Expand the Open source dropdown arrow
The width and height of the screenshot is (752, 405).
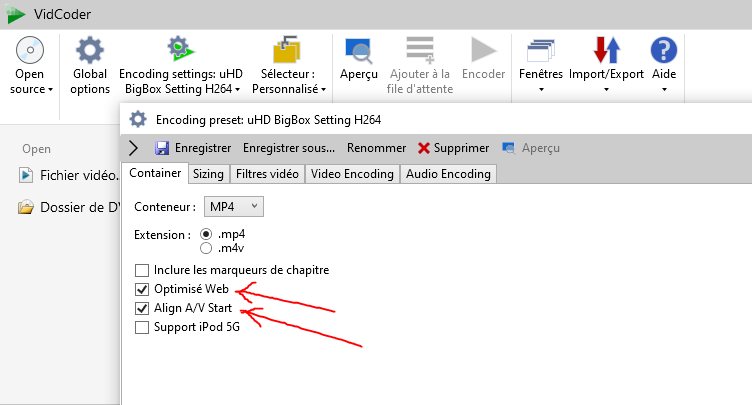pos(50,90)
